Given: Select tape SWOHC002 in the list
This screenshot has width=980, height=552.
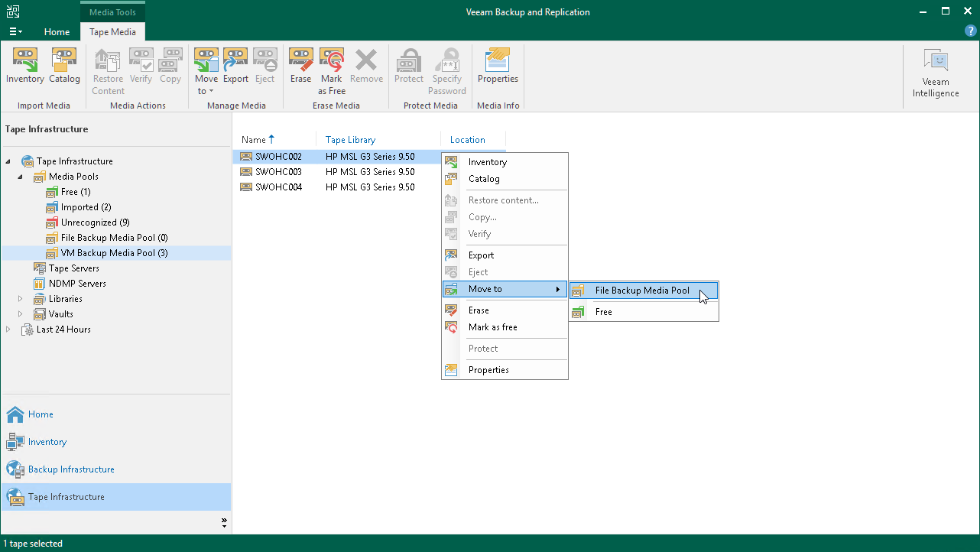Looking at the screenshot, I should tap(278, 157).
